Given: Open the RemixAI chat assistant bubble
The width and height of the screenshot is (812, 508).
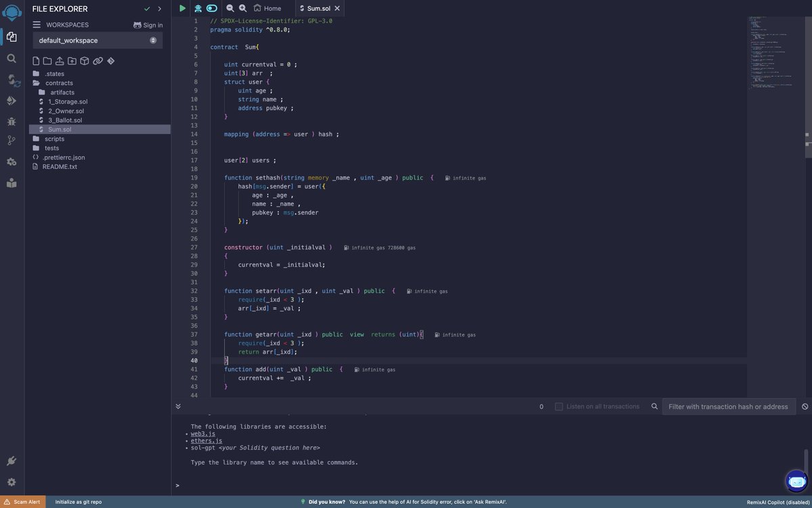Looking at the screenshot, I should [796, 481].
